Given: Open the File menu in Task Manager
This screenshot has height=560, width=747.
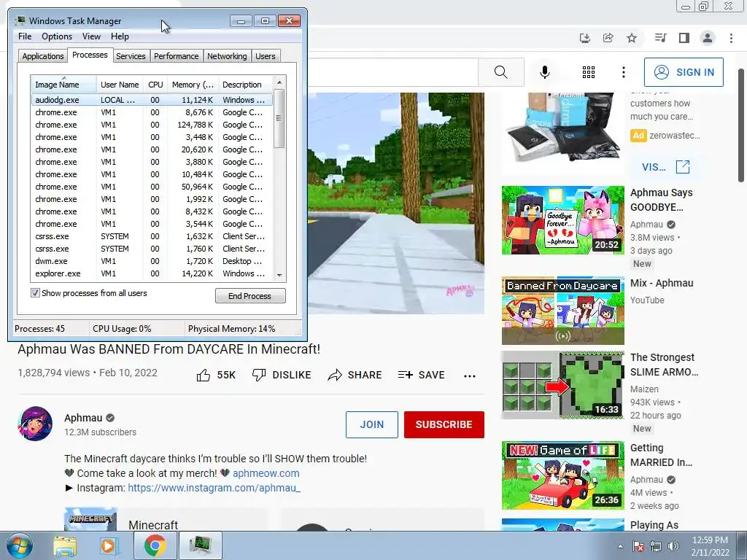Looking at the screenshot, I should coord(25,36).
